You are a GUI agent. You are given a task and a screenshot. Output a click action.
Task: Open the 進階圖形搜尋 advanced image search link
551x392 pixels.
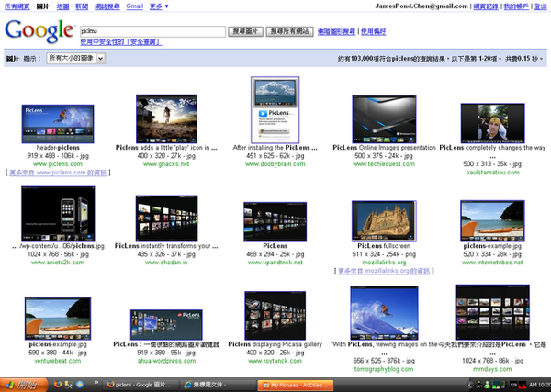336,32
